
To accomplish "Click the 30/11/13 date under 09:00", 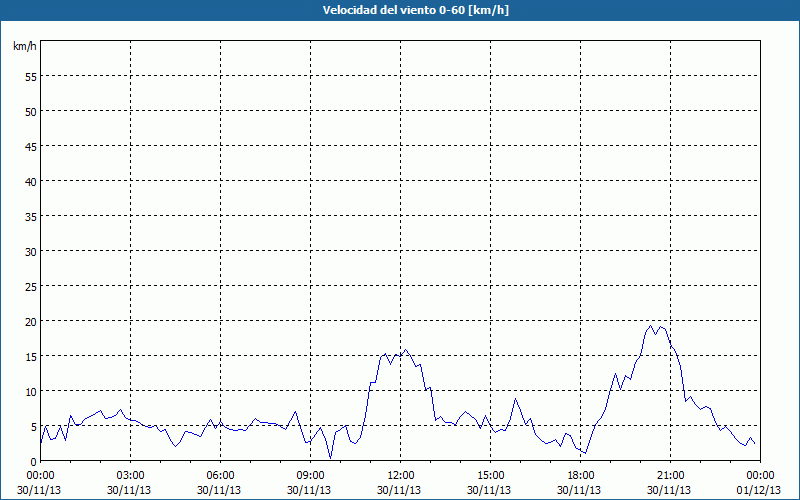I will tap(309, 490).
